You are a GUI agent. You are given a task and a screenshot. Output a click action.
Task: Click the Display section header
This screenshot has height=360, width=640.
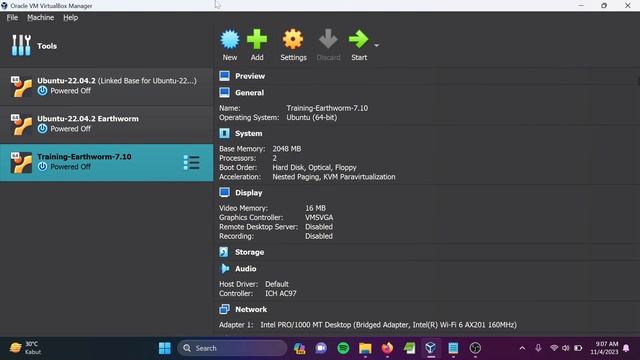[249, 193]
